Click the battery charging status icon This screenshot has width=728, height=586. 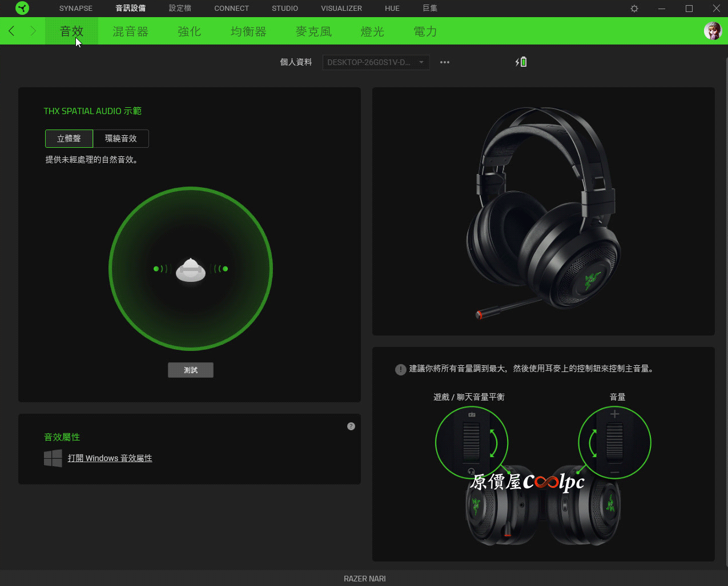pyautogui.click(x=521, y=62)
